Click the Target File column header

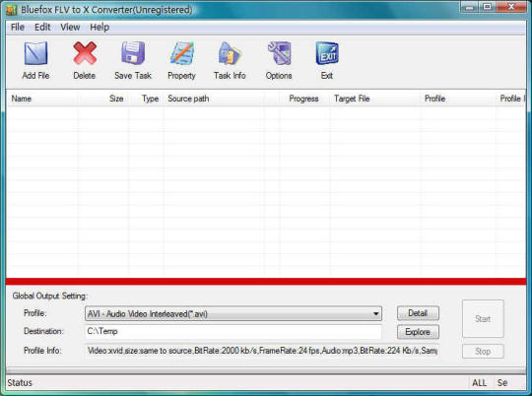tap(375, 99)
